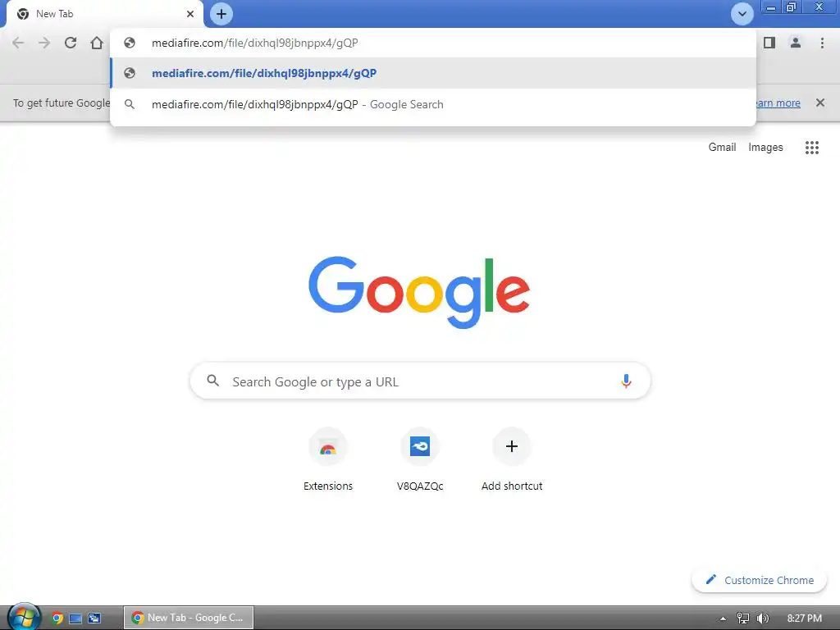Start voice search with microphone

pos(626,381)
